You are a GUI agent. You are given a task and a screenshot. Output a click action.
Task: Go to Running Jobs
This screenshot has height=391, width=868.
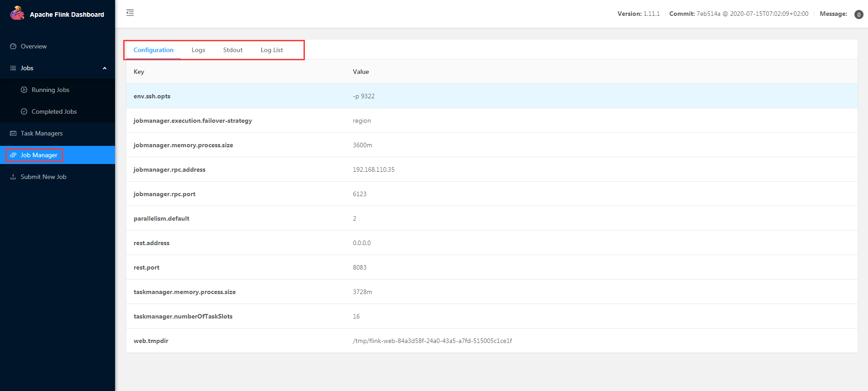click(58, 90)
